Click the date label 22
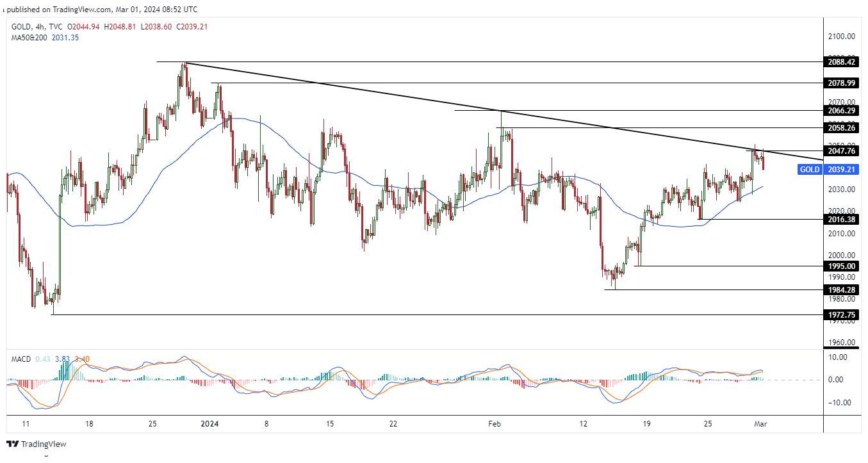The image size is (868, 463). tap(393, 423)
